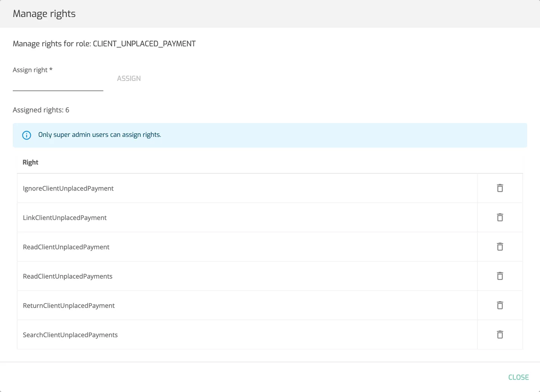Click the ReadClientUnplacedPayments entry
Viewport: 540px width, 392px height.
(x=67, y=276)
